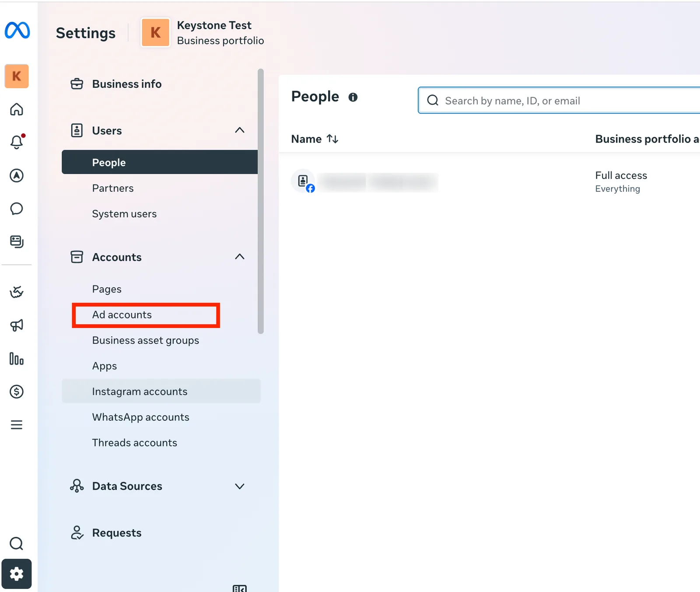Open Apps under Accounts

click(x=105, y=366)
